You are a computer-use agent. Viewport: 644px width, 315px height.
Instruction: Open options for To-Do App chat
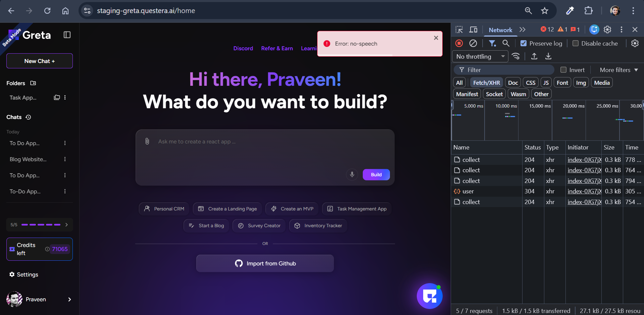[x=65, y=191]
